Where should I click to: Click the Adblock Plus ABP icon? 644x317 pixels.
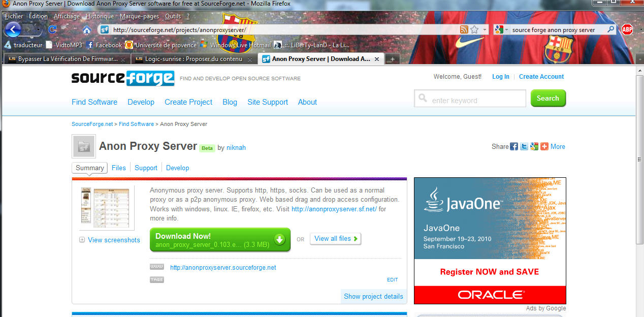pos(627,29)
